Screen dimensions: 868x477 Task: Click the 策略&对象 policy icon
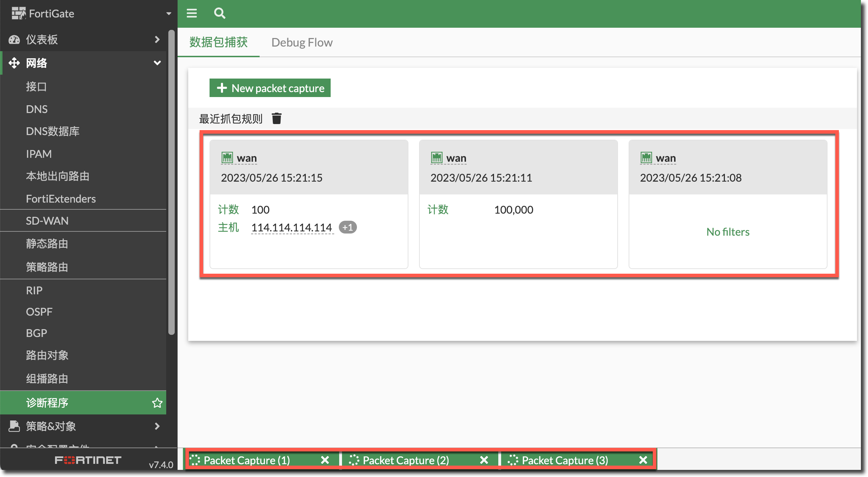(x=14, y=426)
